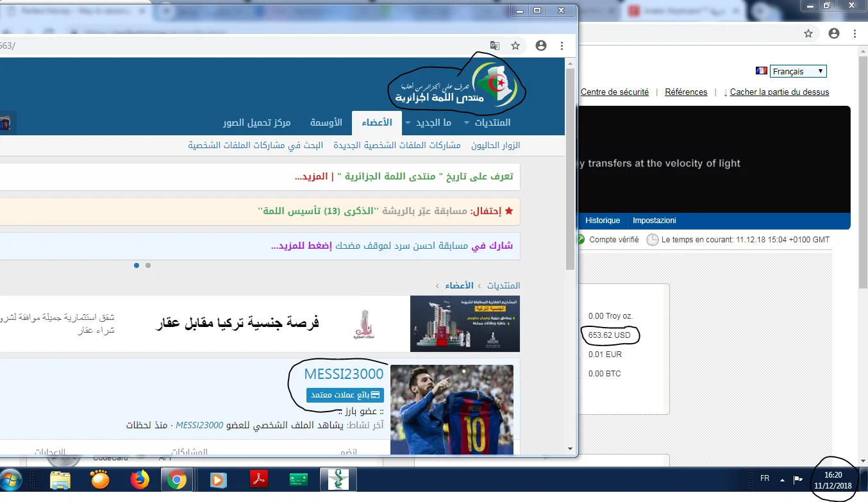Open the three-dot Chrome menu in the forum window

pyautogui.click(x=562, y=46)
